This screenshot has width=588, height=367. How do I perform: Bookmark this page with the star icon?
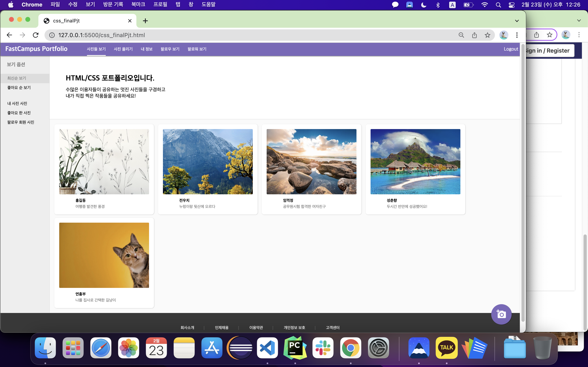(x=487, y=35)
